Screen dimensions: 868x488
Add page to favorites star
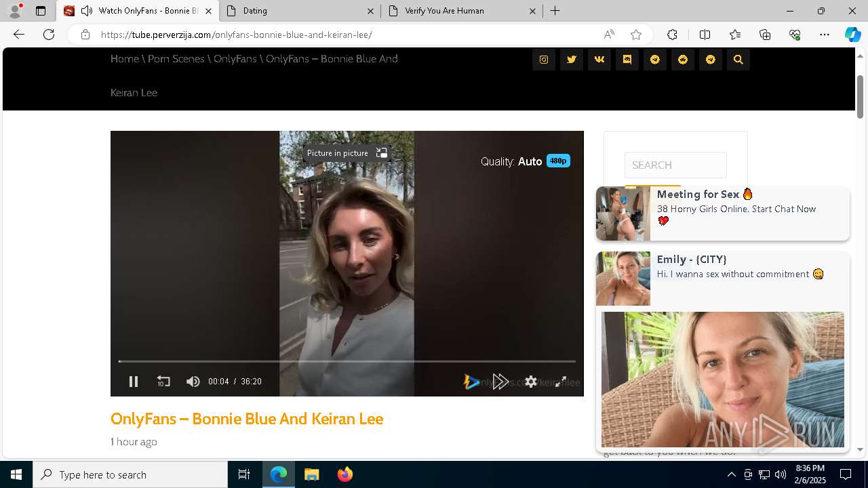636,35
